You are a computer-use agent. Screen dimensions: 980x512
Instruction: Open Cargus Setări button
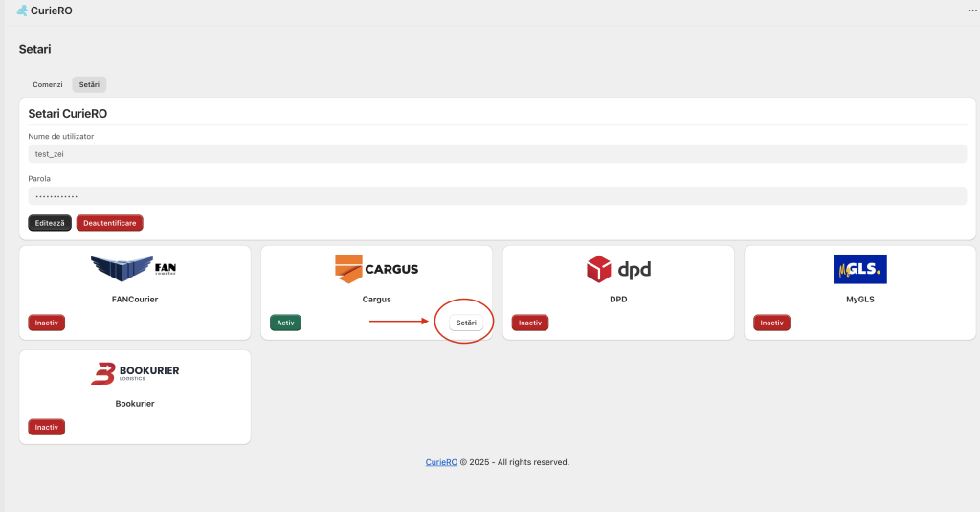point(466,323)
